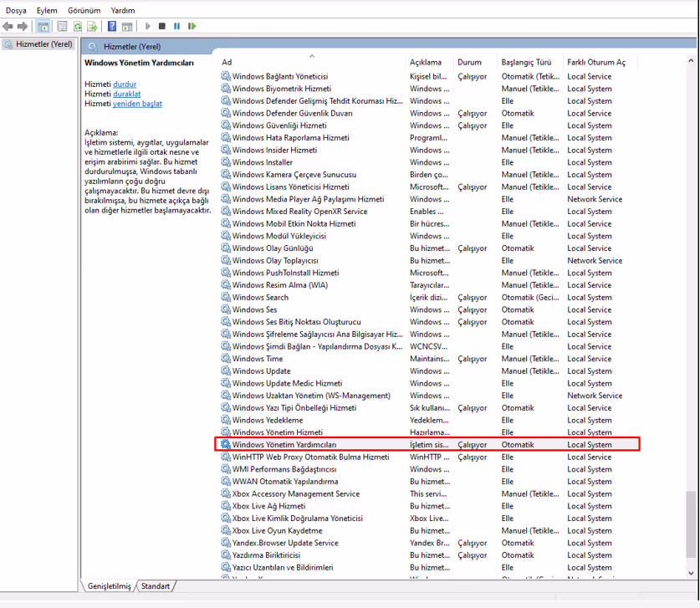Screen dimensions: 700x608
Task: Open Help with the blue question mark icon
Action: pos(112,26)
